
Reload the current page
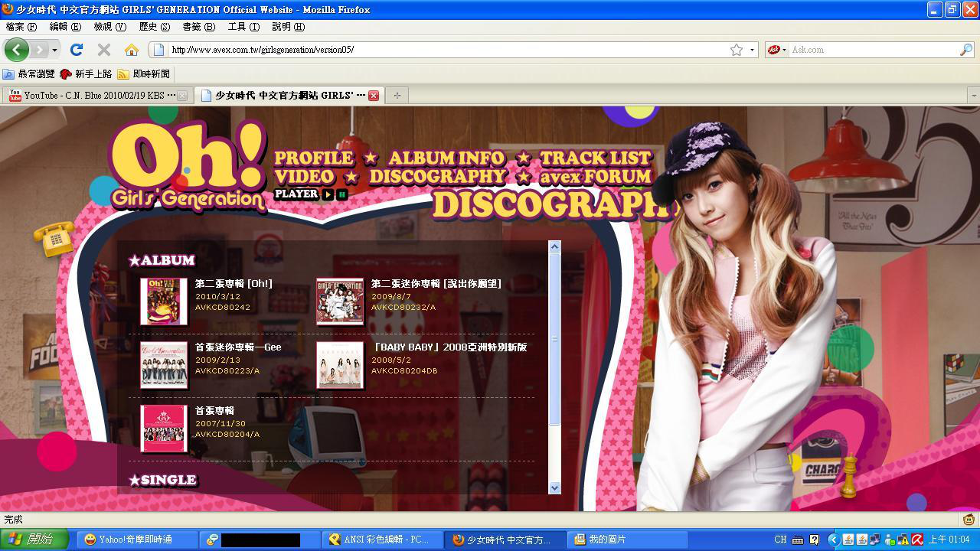[76, 50]
